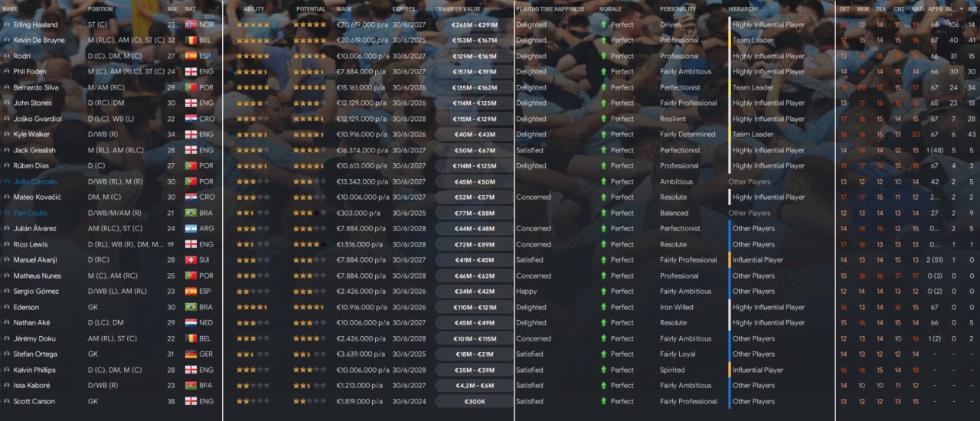
Task: Click the Croatia flag in Gvardiol's row
Action: (x=191, y=119)
